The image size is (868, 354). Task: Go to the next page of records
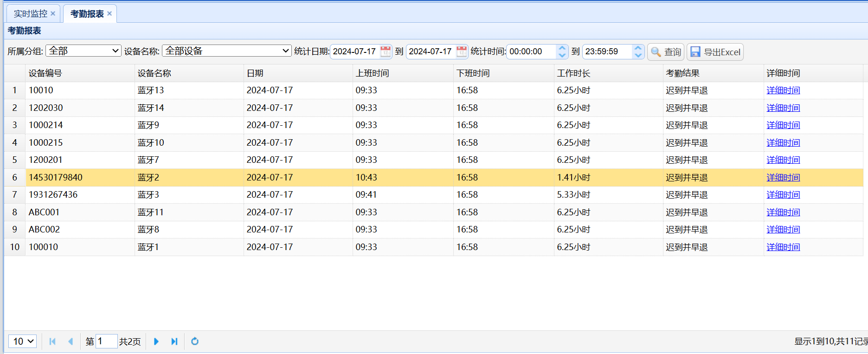pos(156,341)
